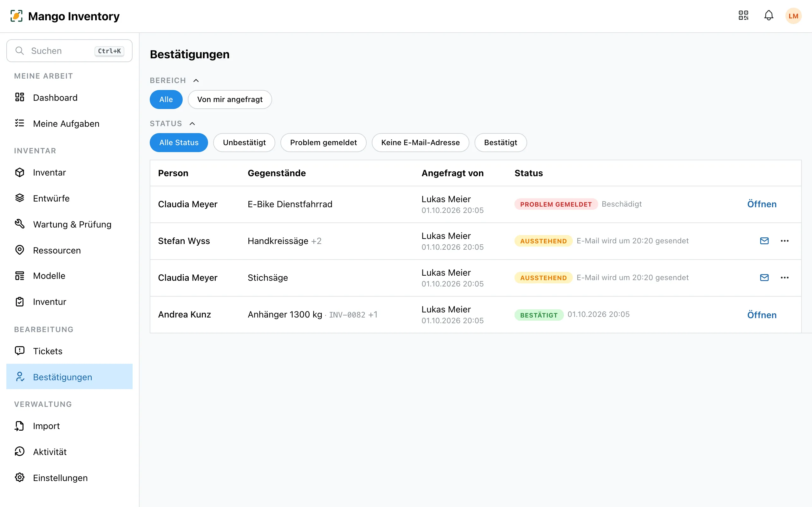Open the LM user avatar menu
This screenshot has height=507, width=812.
point(793,16)
